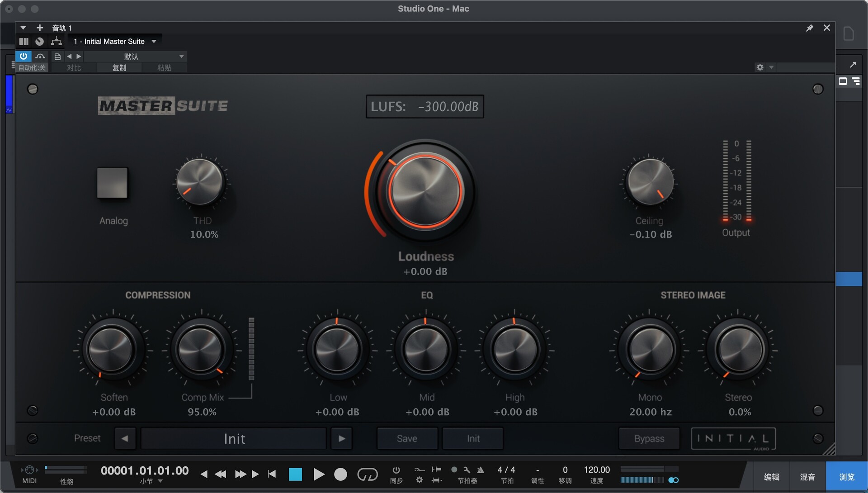Switch to the 浏览 browse tab

pyautogui.click(x=846, y=477)
